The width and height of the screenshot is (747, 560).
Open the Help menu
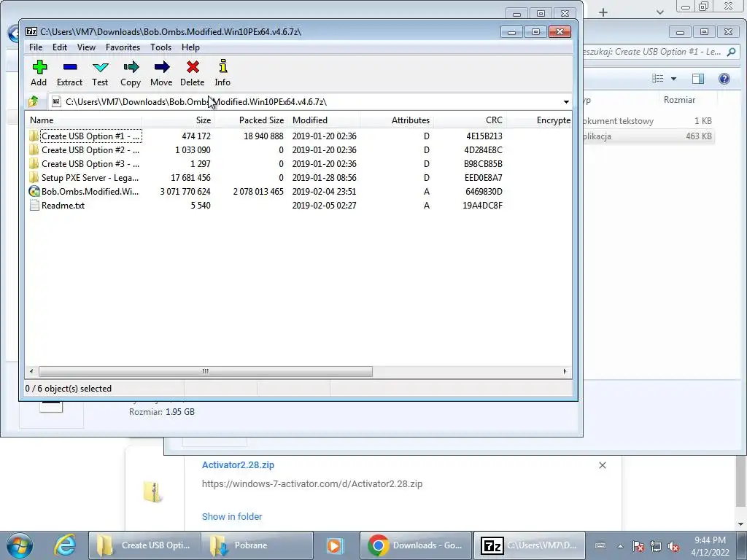(x=190, y=47)
